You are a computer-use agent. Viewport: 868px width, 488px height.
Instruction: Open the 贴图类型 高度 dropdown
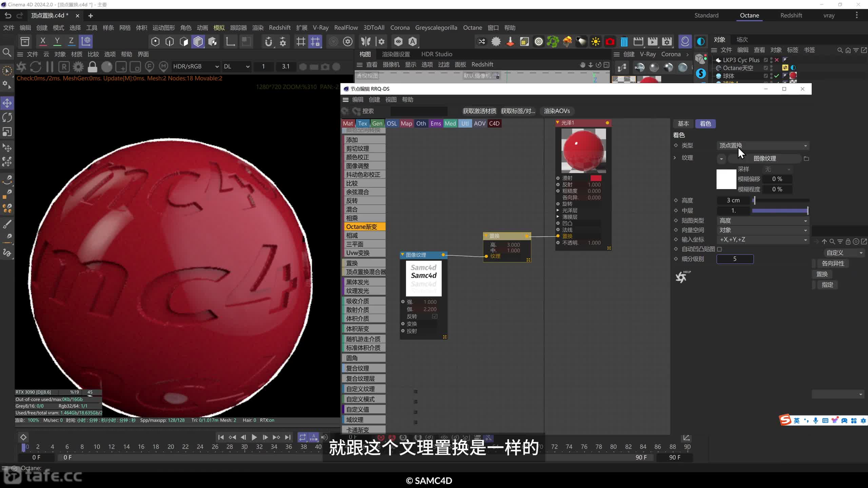tap(763, 221)
